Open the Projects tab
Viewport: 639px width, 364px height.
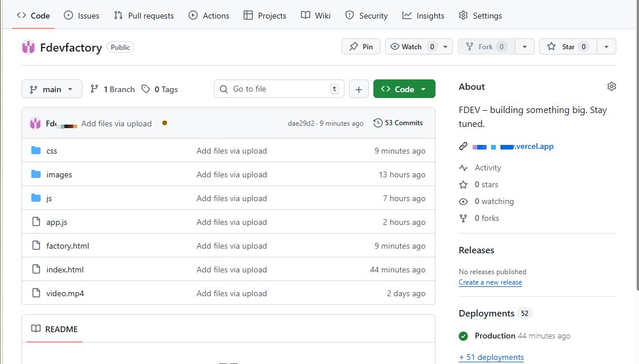(x=265, y=16)
